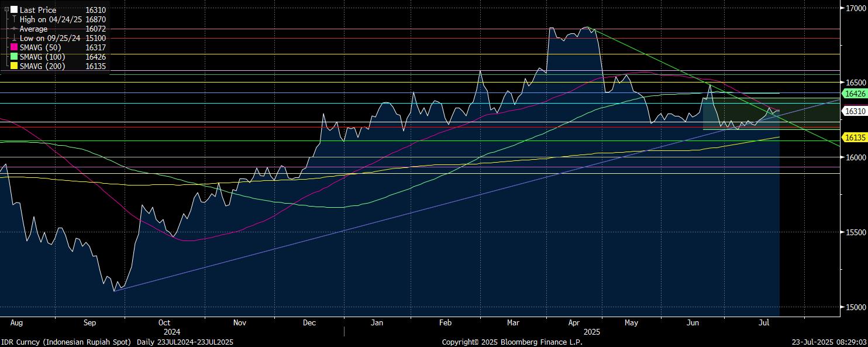Click the 'IDR Curncy (Indonesian Rupiah Spot)' title text
This screenshot has height=347, width=868.
67,342
